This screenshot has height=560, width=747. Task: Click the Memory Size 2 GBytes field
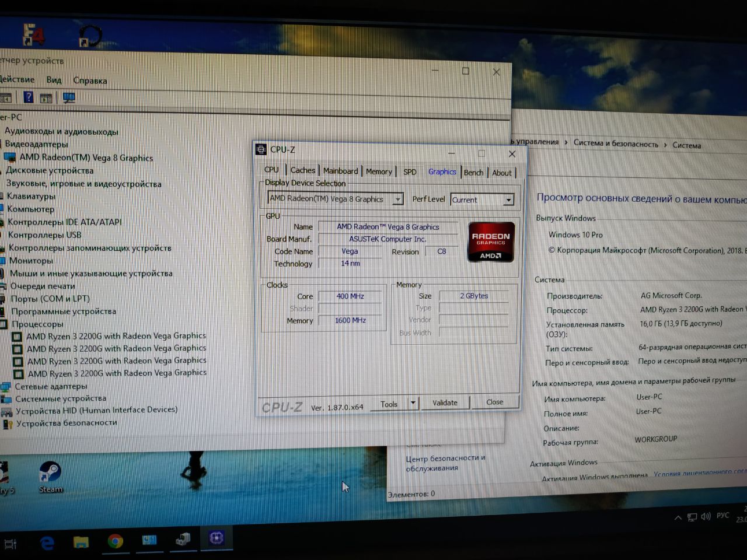click(474, 296)
